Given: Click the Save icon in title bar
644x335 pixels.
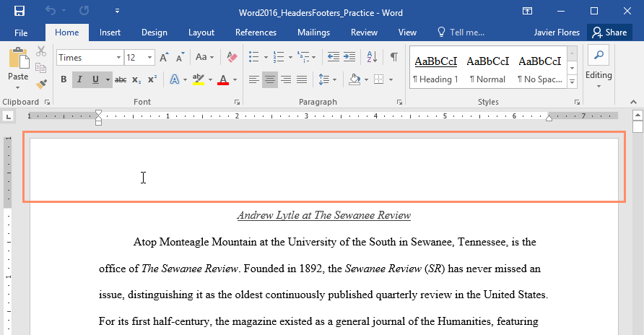Looking at the screenshot, I should tap(19, 12).
